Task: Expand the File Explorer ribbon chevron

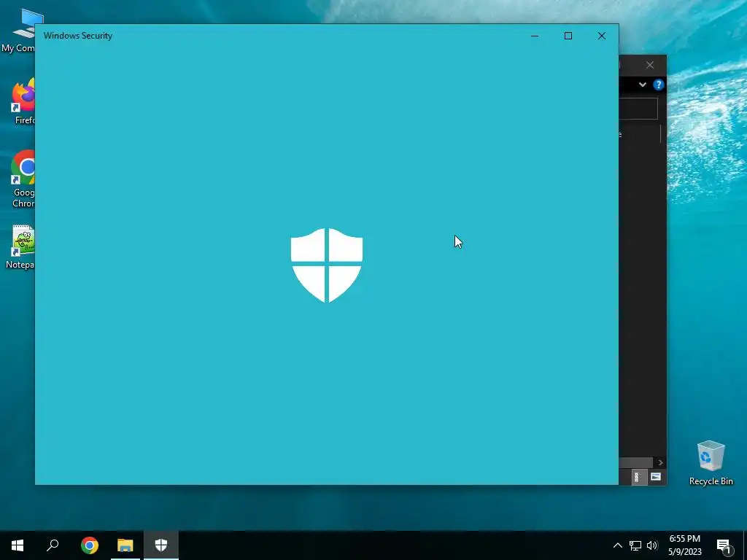Action: 643,85
